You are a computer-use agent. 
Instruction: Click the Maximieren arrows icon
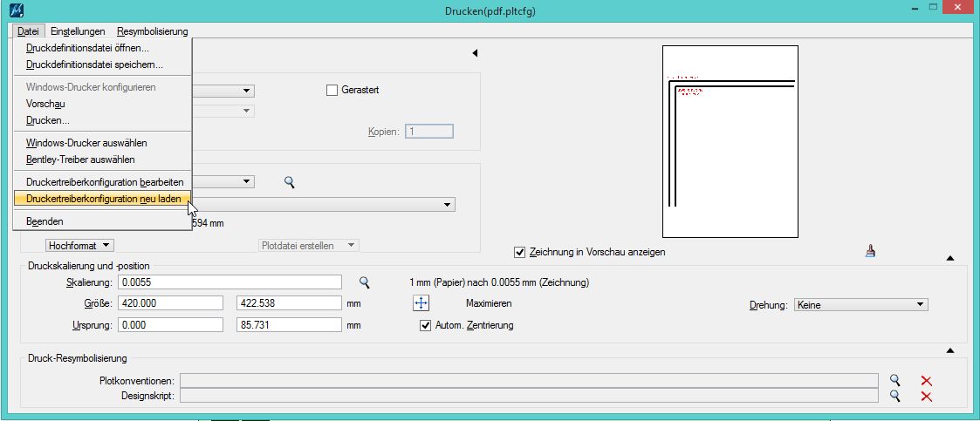[x=421, y=303]
